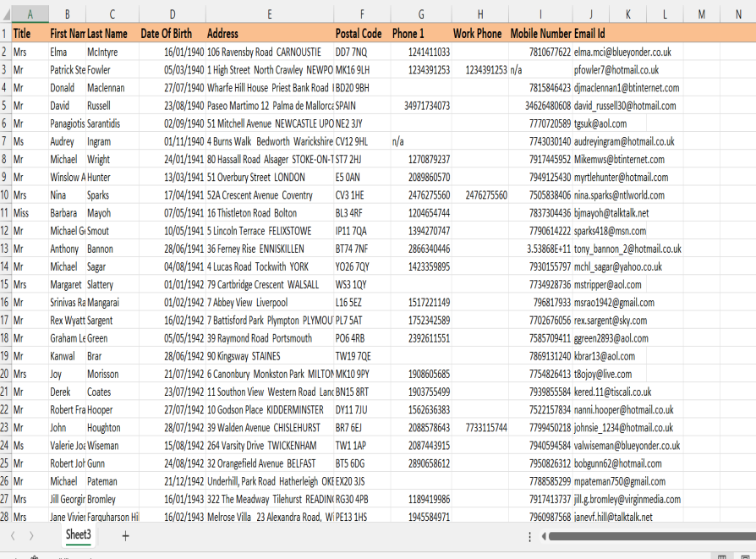756x559 pixels.
Task: Select the "n/a" phone cell in Audrey Ingram's row
Action: pos(421,141)
